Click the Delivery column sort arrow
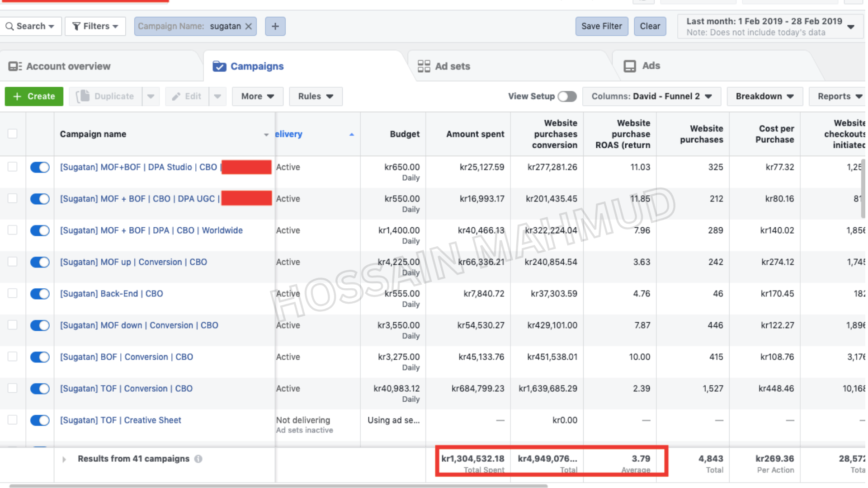Screen dimensions: 868x488 pos(351,135)
